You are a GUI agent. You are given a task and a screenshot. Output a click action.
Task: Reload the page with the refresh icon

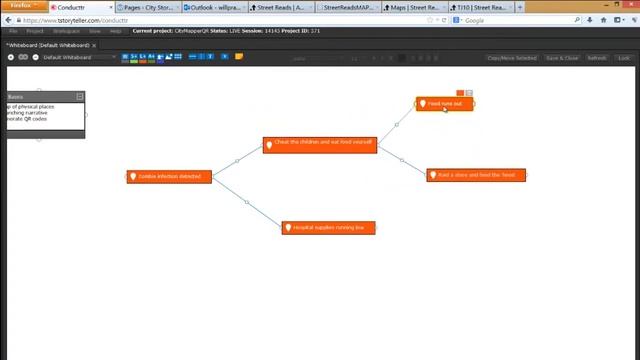point(444,20)
